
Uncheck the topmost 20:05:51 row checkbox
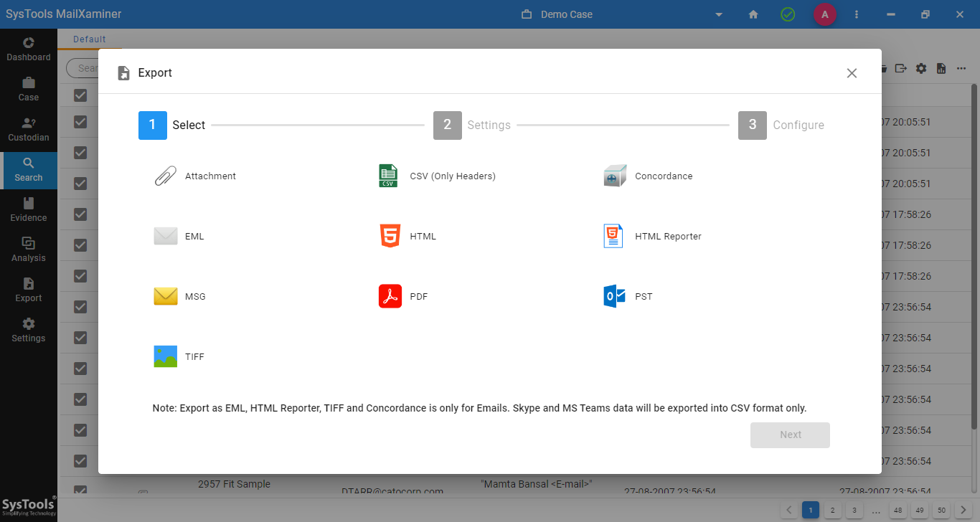click(x=80, y=122)
